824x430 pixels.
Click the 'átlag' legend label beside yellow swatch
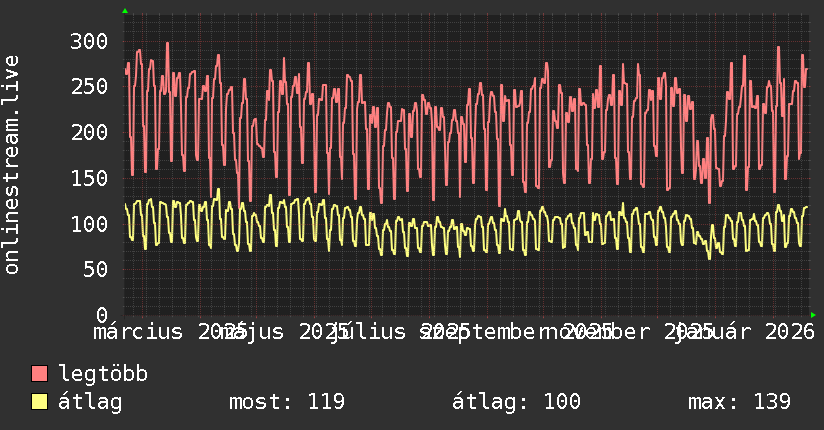coord(90,402)
